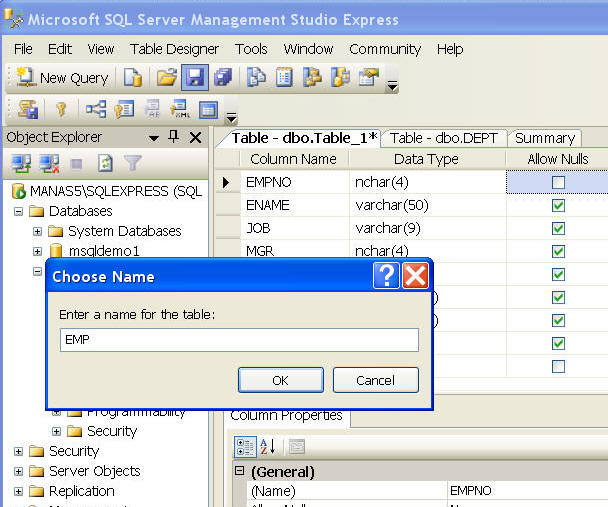Open the standard toolbar options arrow
The image size is (608, 507).
(392, 86)
